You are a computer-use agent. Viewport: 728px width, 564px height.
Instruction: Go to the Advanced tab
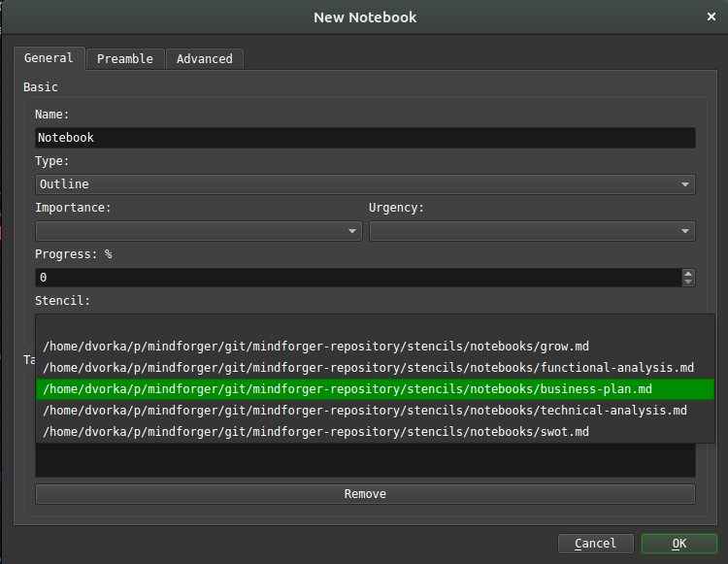click(204, 59)
